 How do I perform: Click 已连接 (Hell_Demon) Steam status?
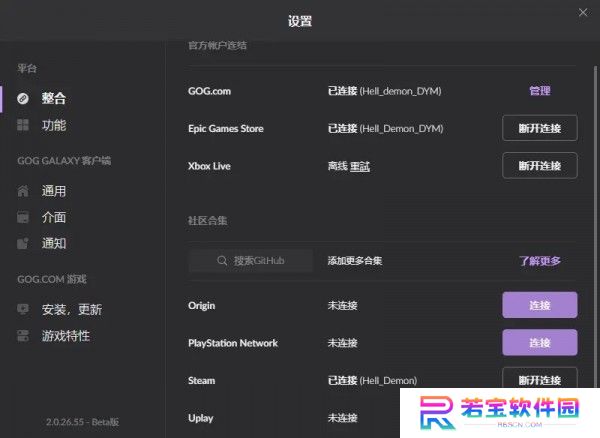[x=372, y=381]
